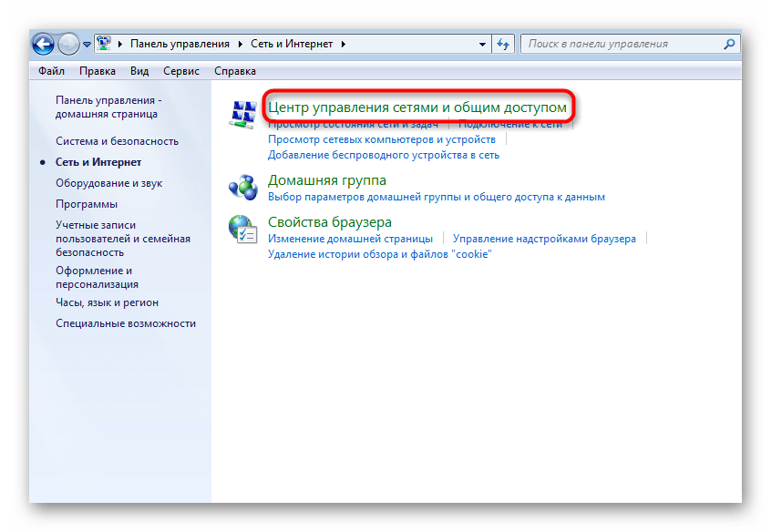Open 'Центр управления сетями и общим доступом'
771x532 pixels.
(417, 107)
